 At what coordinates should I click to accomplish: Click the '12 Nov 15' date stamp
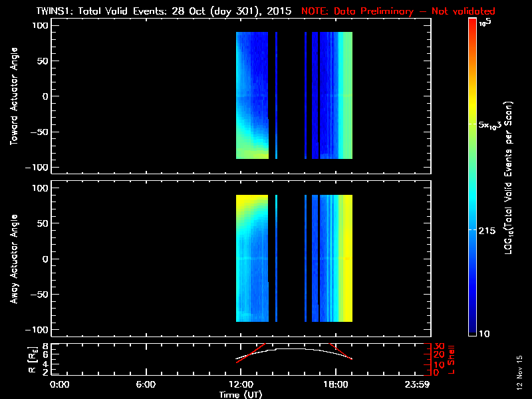(x=518, y=374)
